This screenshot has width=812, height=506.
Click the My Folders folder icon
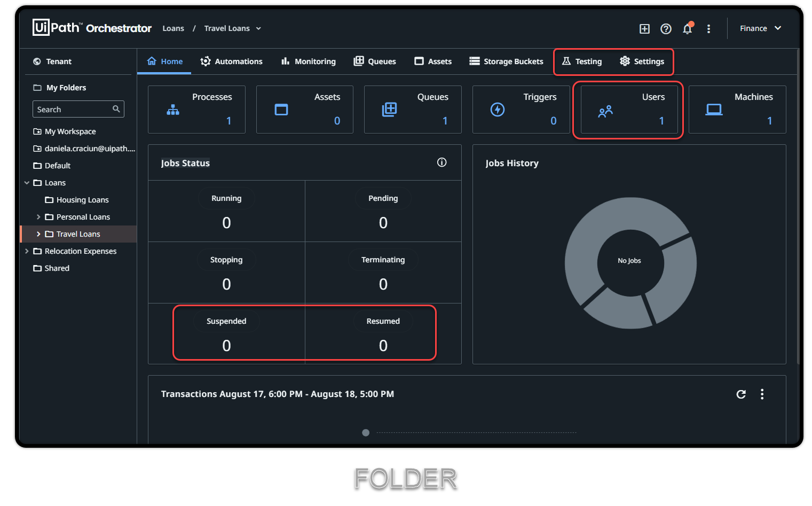pos(37,88)
